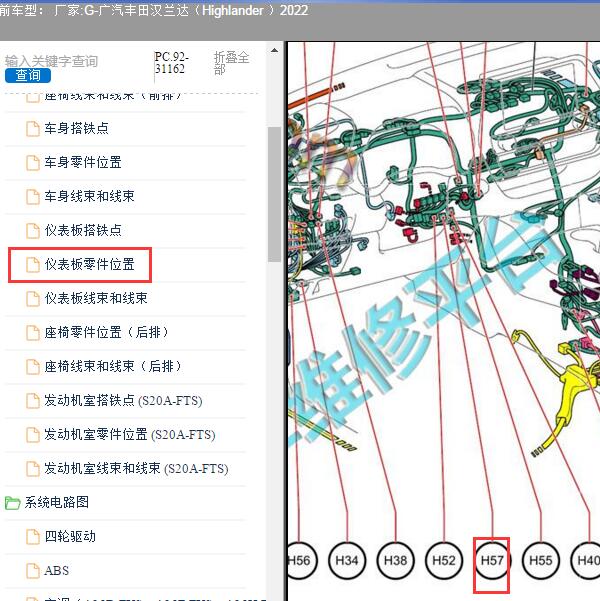Image resolution: width=600 pixels, height=601 pixels.
Task: Click connector label H40 in diagram
Action: coord(587,560)
